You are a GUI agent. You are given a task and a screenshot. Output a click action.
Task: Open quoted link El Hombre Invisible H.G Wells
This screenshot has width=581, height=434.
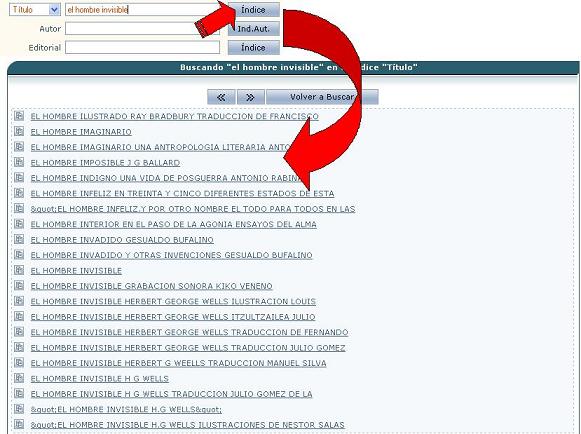coord(126,410)
